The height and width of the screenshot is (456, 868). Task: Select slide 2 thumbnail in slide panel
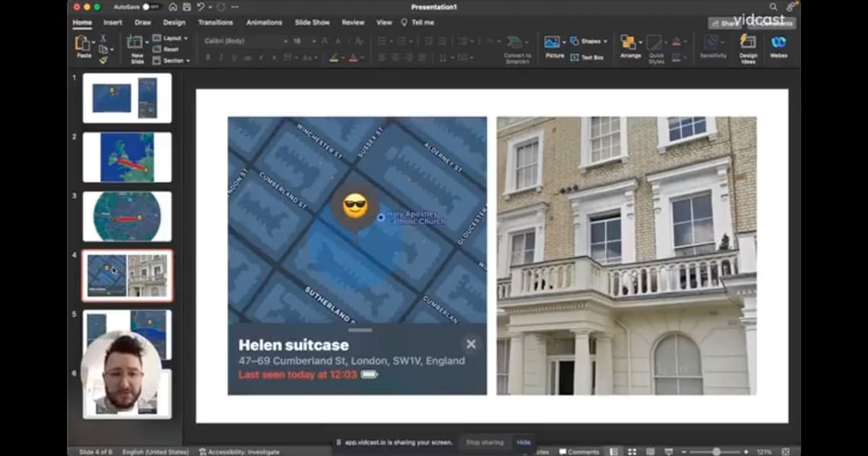pyautogui.click(x=127, y=157)
